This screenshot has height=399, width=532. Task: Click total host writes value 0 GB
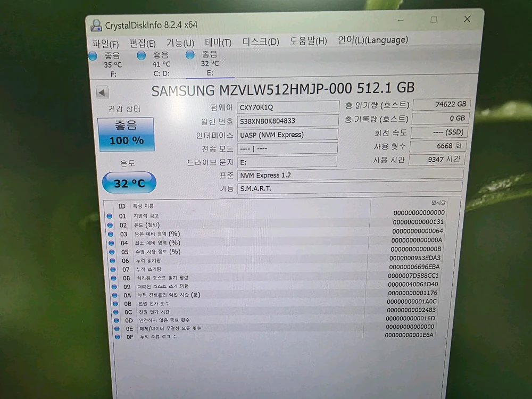pyautogui.click(x=440, y=118)
